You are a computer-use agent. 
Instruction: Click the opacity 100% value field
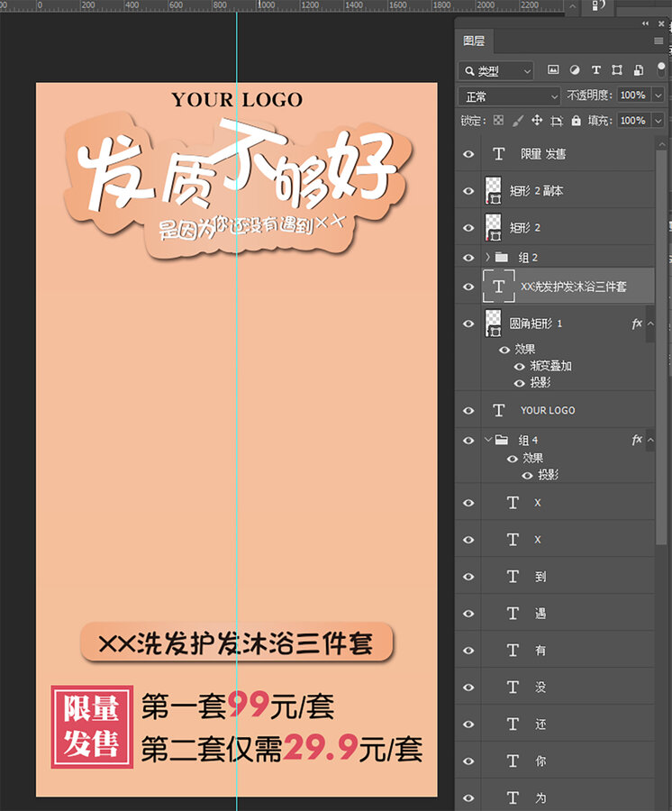pyautogui.click(x=633, y=96)
